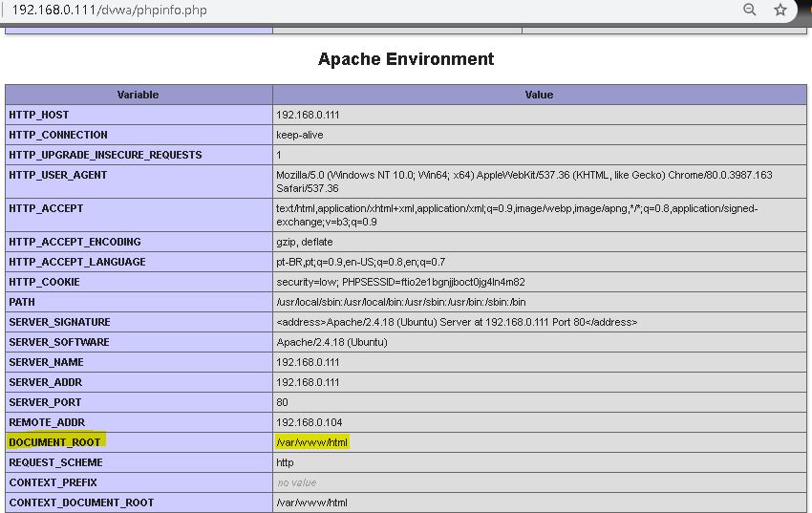Click the URL address bar field
Viewport: 812px width, 513px height.
[x=382, y=11]
